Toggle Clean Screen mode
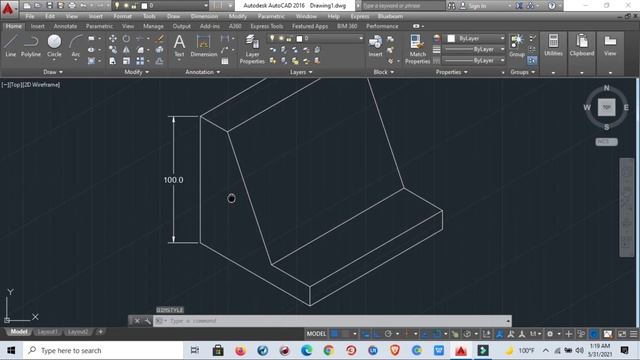The width and height of the screenshot is (640, 360). (x=622, y=334)
